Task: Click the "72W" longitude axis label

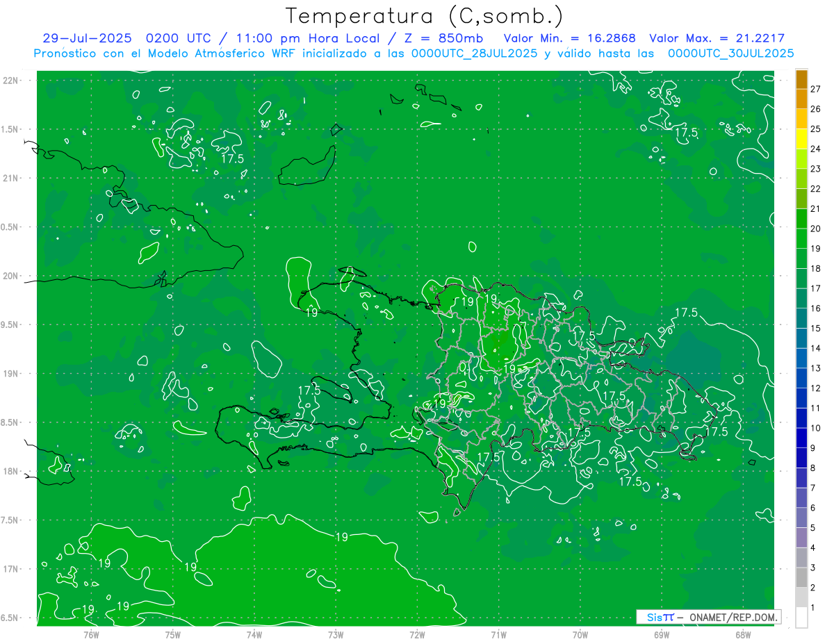Action: coord(417,635)
